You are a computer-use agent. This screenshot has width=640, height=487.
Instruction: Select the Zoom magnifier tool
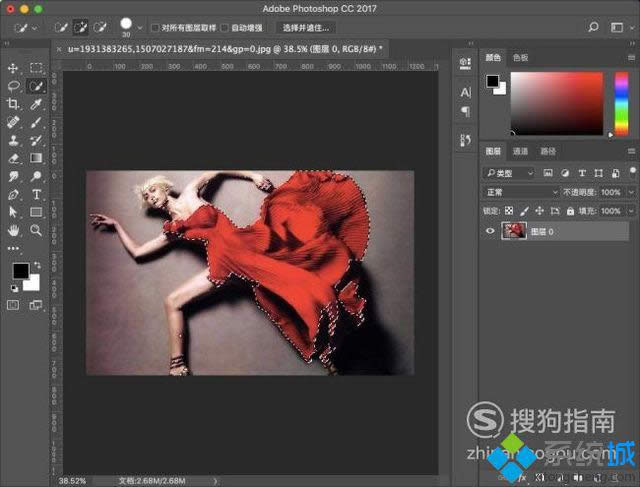tap(36, 230)
